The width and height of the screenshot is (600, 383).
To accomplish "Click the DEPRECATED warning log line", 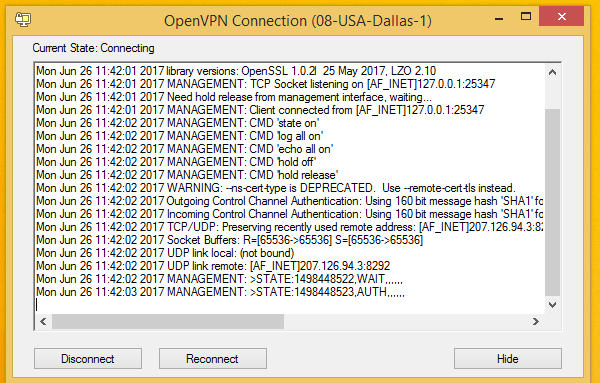I will pos(276,188).
